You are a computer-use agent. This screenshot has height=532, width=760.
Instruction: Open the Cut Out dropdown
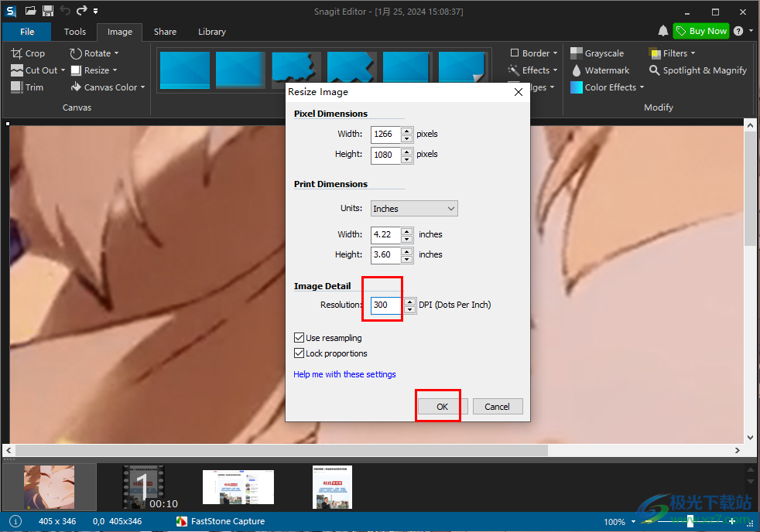point(63,70)
